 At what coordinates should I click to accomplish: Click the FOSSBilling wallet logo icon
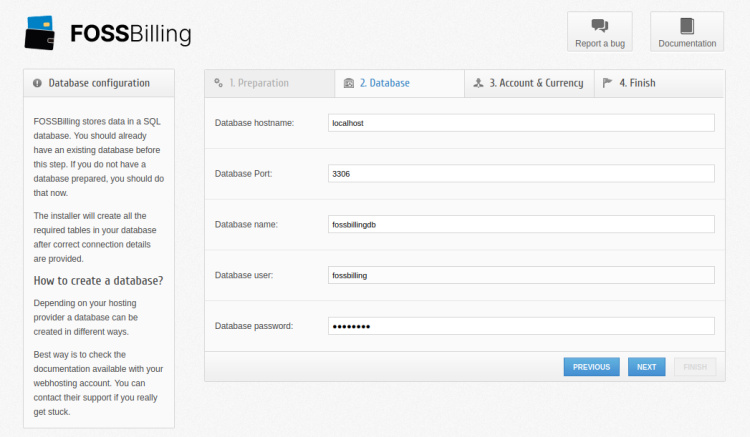41,32
